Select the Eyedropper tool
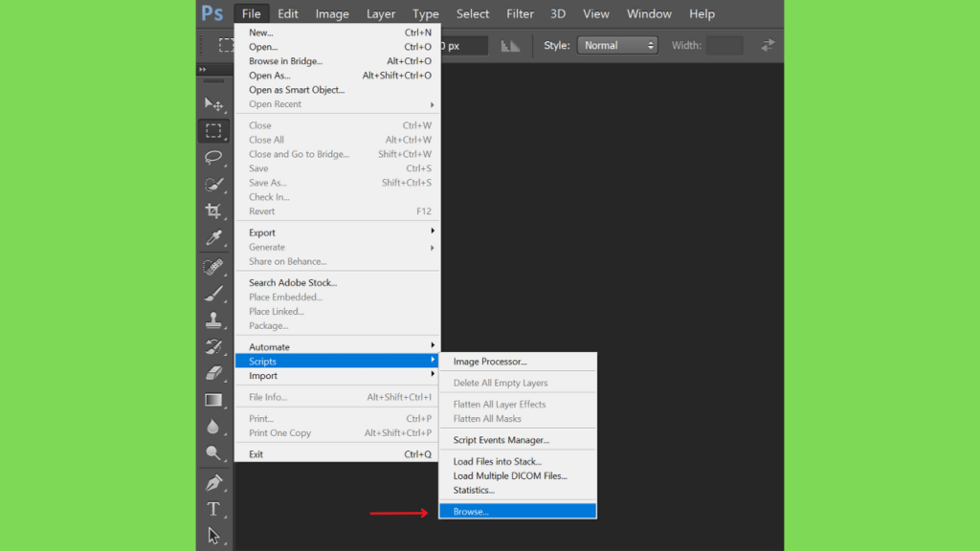Screen dimensions: 980x551 point(213,238)
